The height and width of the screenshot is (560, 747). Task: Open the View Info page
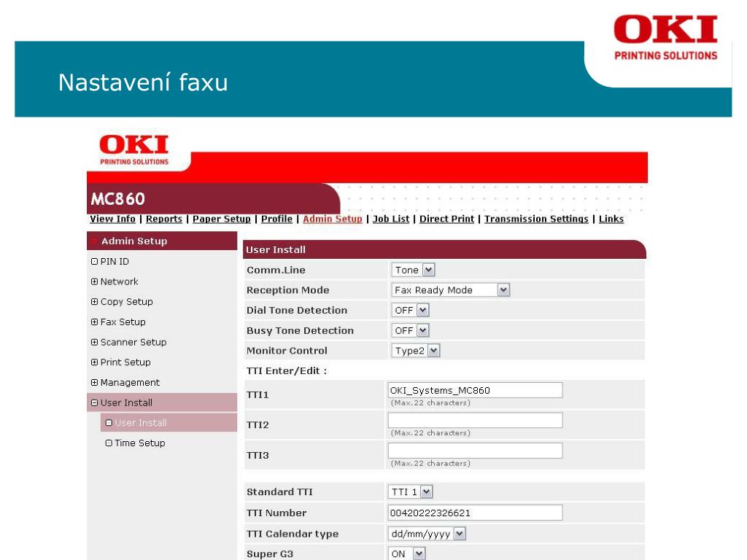point(112,219)
